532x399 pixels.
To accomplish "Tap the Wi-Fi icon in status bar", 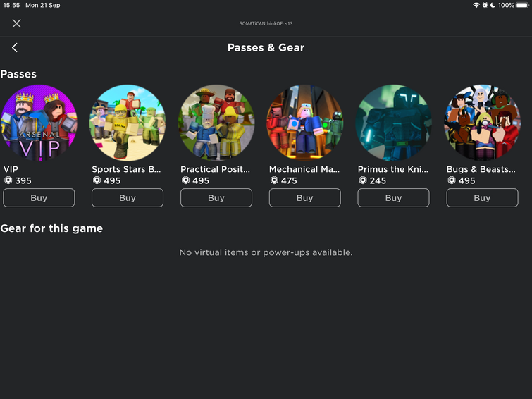I will tap(476, 5).
